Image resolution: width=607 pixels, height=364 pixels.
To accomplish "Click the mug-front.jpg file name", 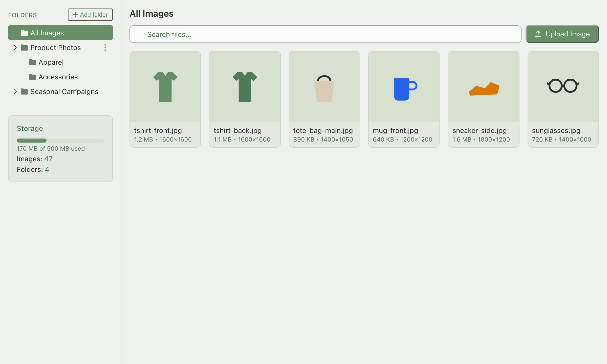I will click(396, 130).
